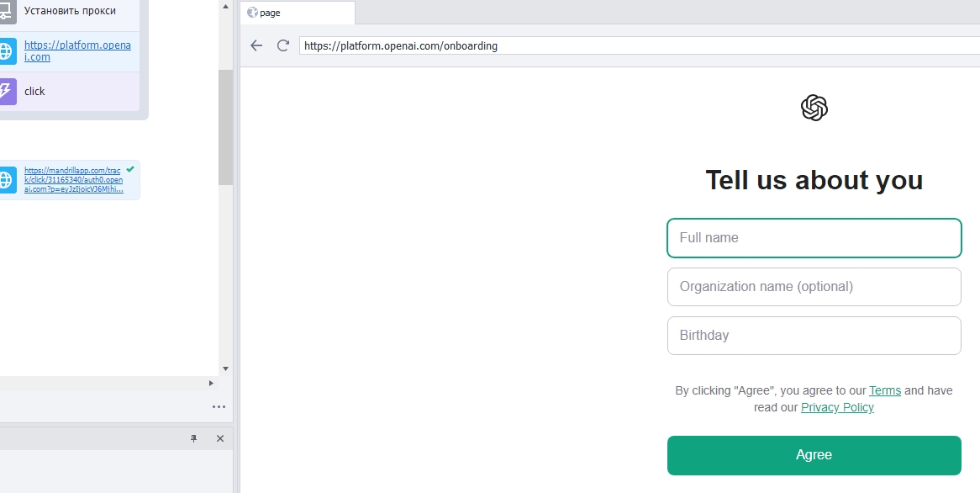Click the proxy setup action icon

click(6, 12)
